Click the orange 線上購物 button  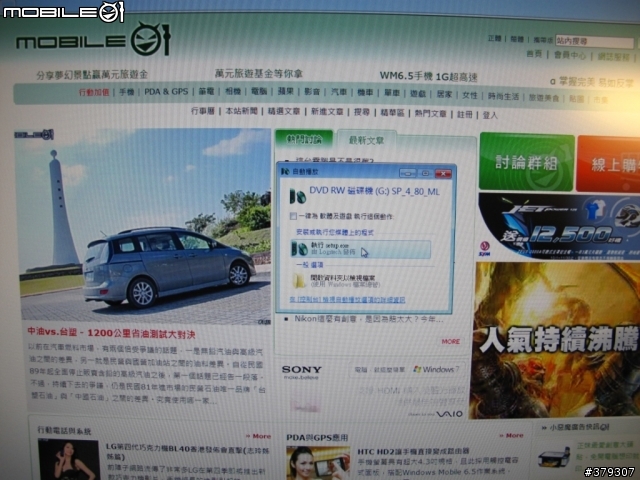[x=608, y=164]
